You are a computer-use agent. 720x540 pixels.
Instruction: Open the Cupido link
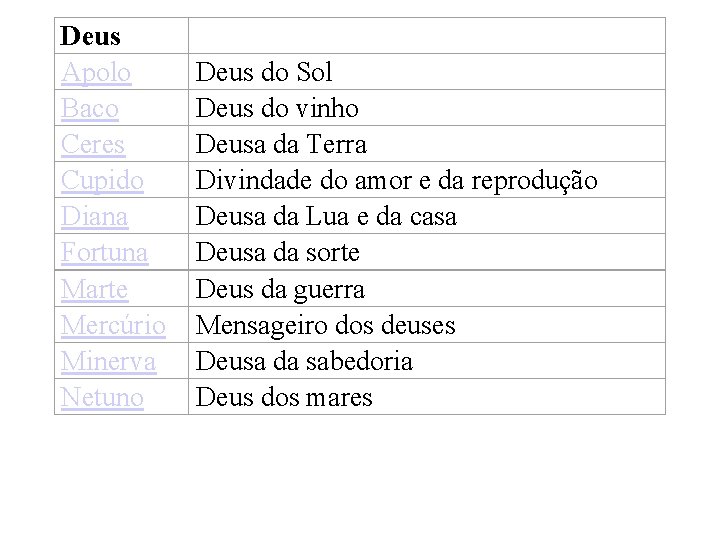click(101, 180)
